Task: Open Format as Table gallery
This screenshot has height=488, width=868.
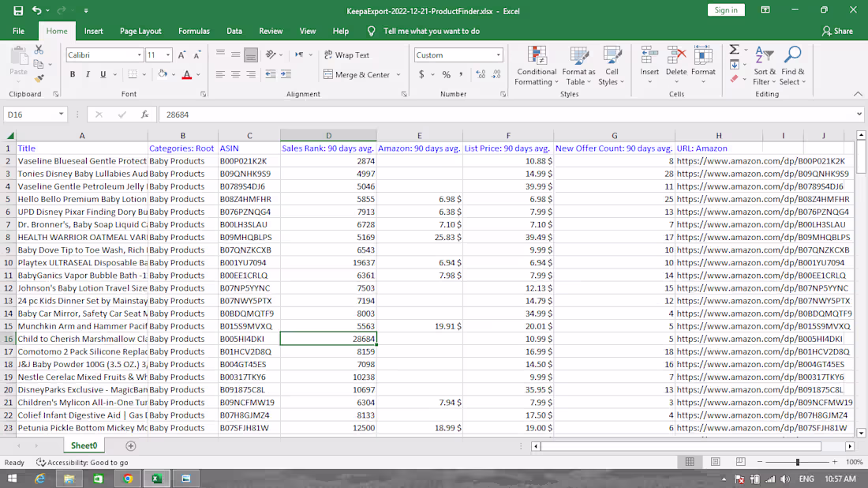Action: pyautogui.click(x=579, y=66)
